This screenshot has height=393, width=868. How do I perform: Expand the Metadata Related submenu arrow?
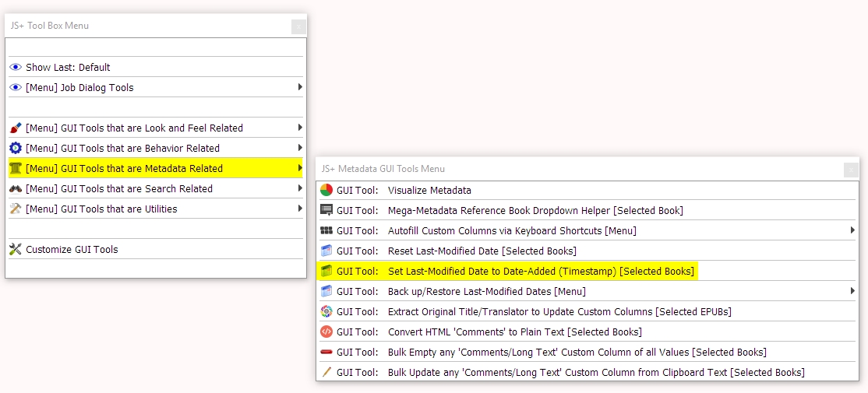click(299, 168)
